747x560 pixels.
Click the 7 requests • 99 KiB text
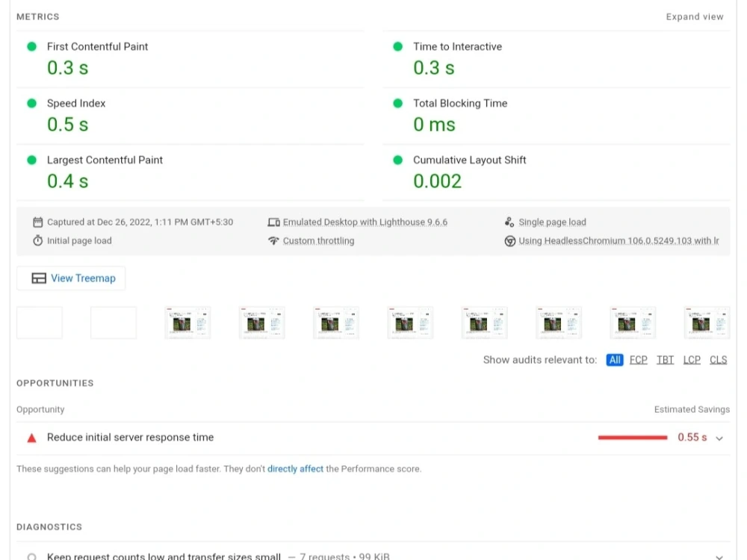344,556
